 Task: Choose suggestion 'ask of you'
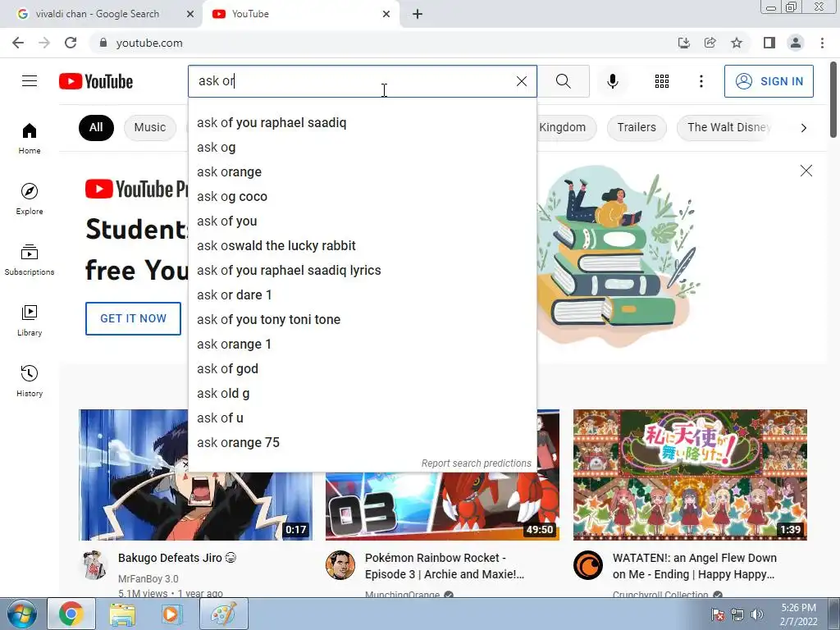click(x=362, y=221)
